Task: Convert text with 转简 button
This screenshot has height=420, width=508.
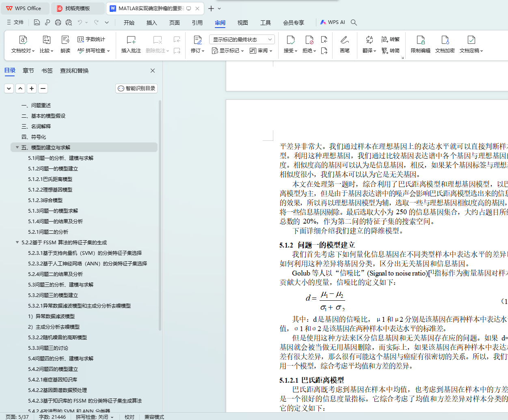Action: pyautogui.click(x=391, y=51)
